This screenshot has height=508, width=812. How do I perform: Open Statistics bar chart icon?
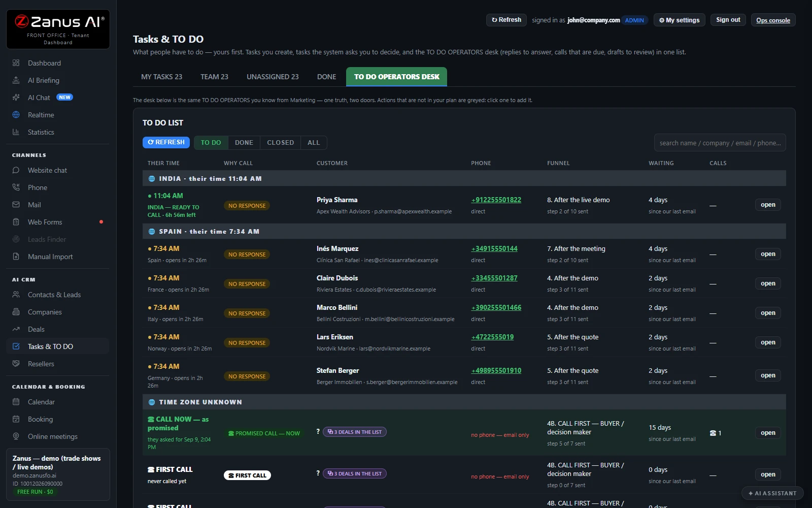click(x=16, y=132)
